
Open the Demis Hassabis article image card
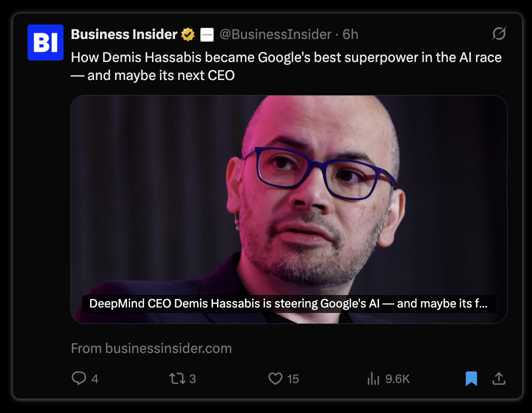click(288, 209)
